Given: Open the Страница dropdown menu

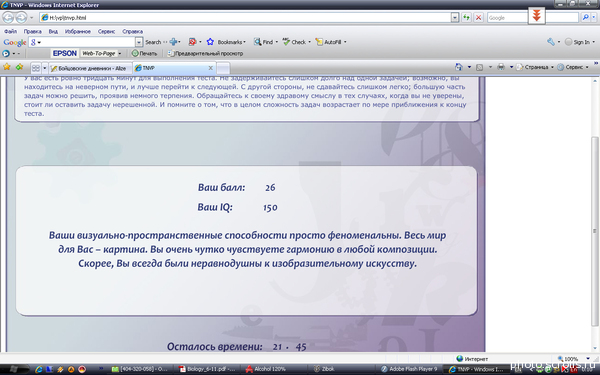Looking at the screenshot, I should (535, 67).
